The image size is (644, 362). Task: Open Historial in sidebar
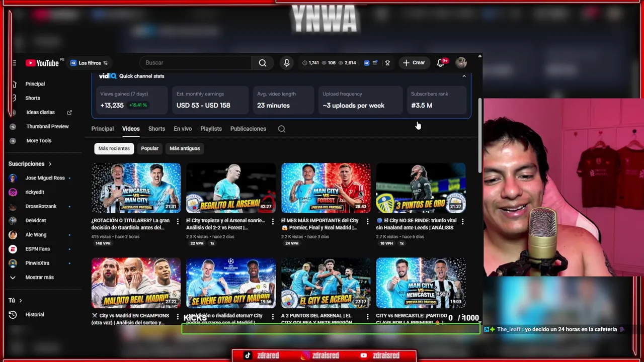point(34,315)
